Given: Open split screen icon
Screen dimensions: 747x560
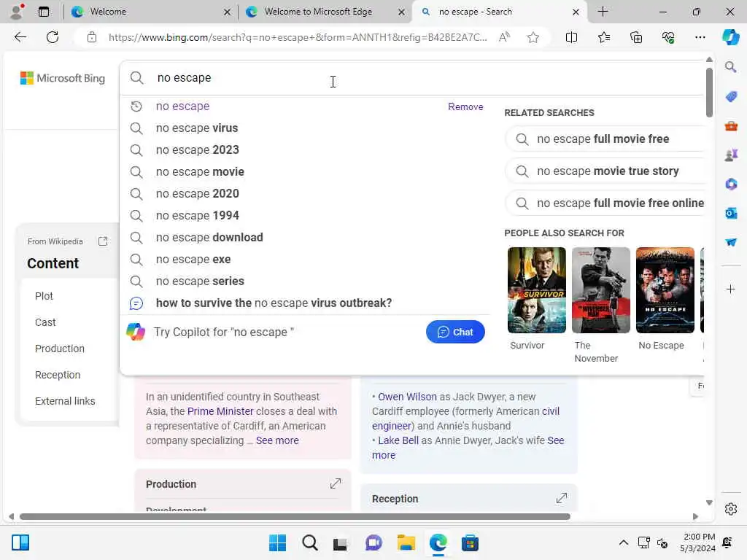Looking at the screenshot, I should 571,37.
